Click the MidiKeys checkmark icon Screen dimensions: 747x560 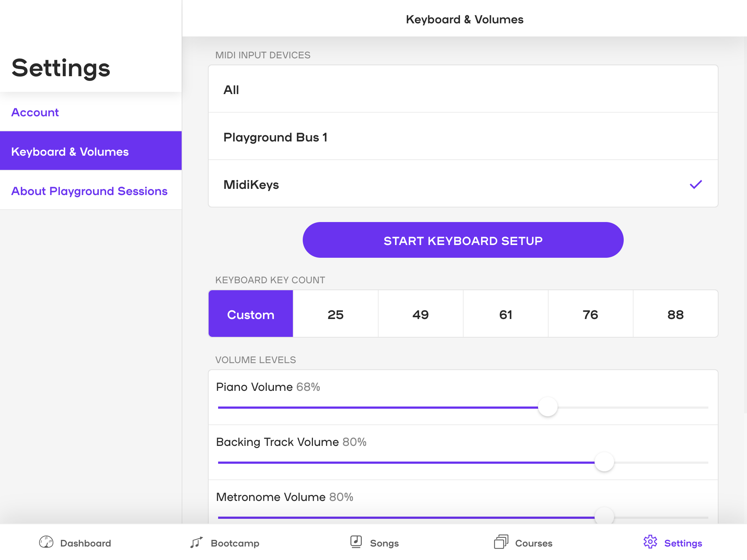click(x=696, y=184)
